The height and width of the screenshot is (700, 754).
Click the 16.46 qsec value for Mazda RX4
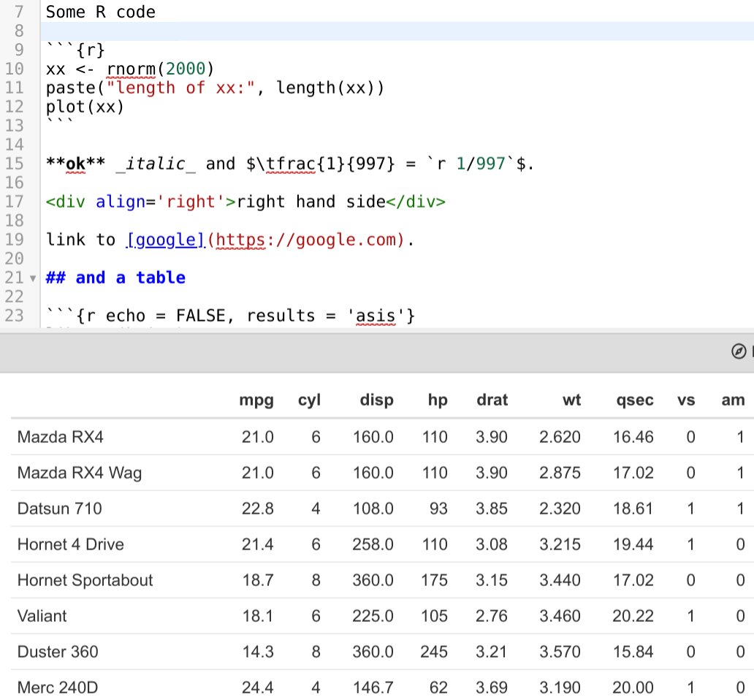click(633, 436)
